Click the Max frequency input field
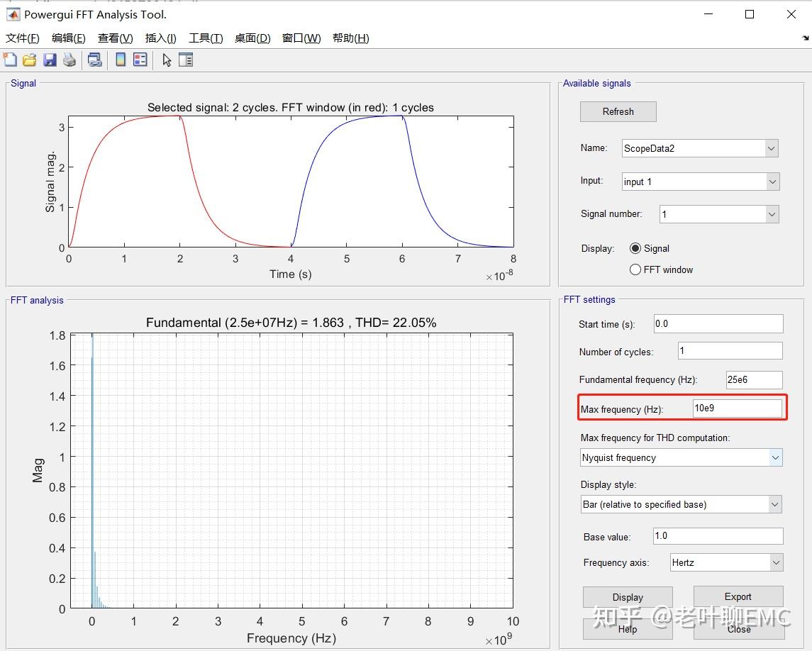The image size is (812, 651). pos(737,408)
